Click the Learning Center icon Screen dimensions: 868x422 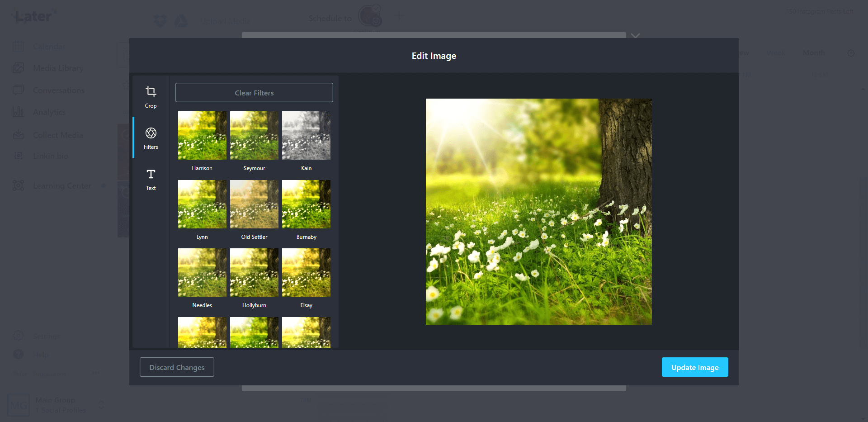tap(18, 185)
